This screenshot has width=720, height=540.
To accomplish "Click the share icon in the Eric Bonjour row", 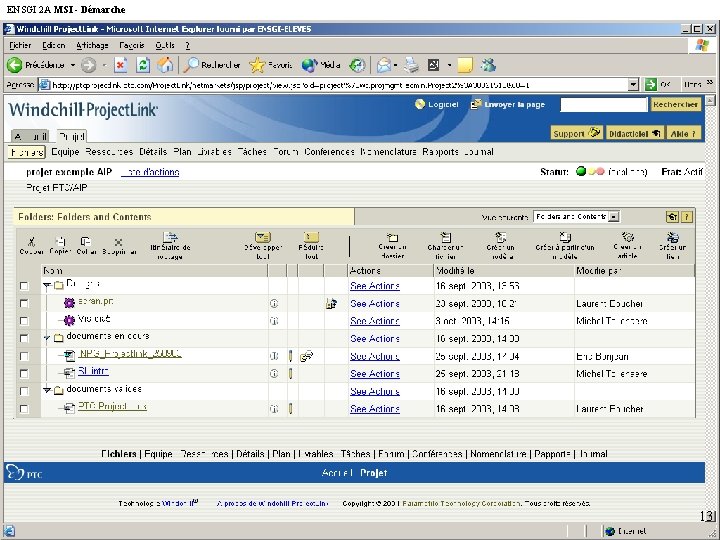I will pyautogui.click(x=306, y=356).
